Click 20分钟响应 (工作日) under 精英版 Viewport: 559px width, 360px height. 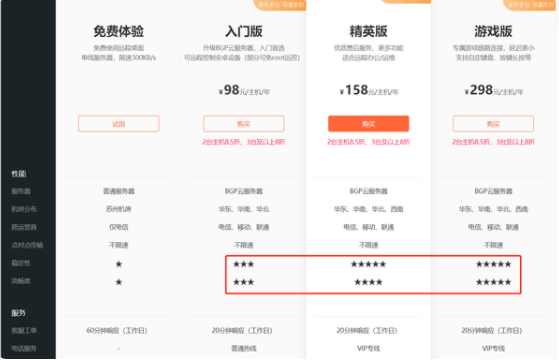coord(367,330)
